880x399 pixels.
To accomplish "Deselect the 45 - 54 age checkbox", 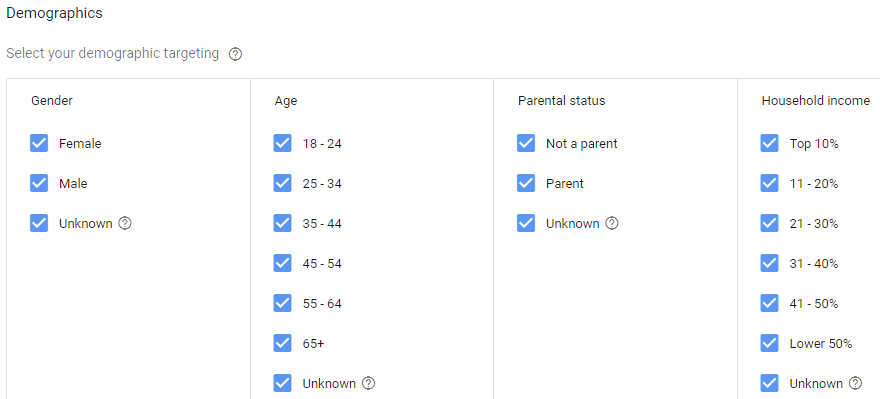I will pos(282,263).
